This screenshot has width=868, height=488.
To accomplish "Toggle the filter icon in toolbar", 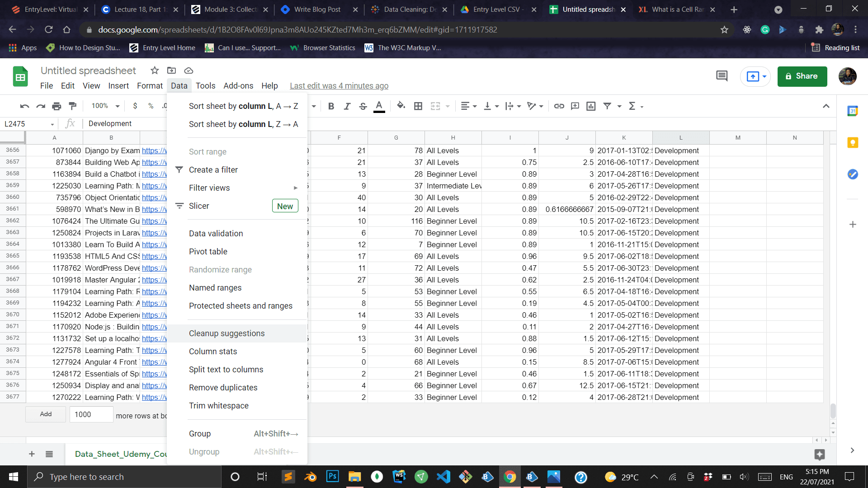I will (607, 106).
